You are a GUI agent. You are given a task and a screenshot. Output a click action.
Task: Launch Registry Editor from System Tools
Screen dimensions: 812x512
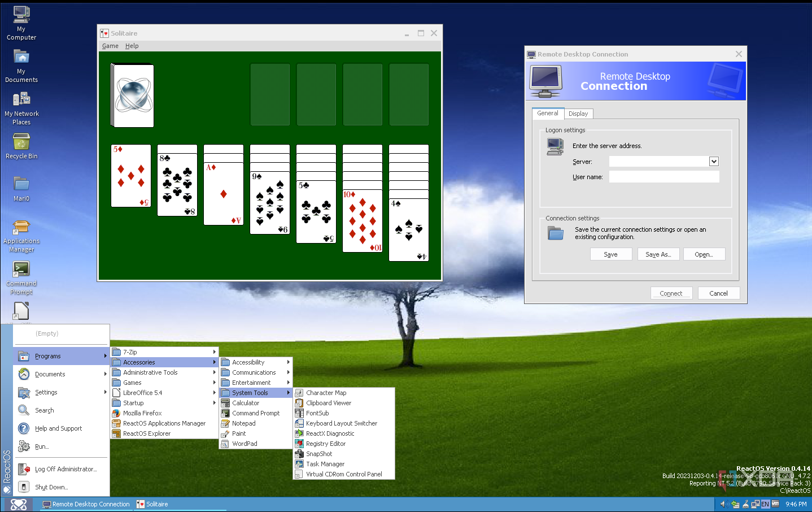coord(325,444)
